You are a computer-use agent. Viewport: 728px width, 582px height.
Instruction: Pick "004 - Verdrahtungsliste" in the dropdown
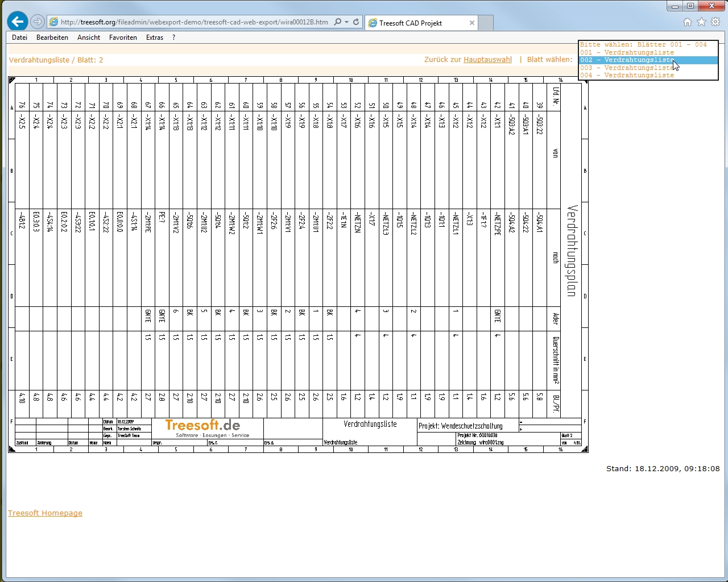[x=627, y=75]
